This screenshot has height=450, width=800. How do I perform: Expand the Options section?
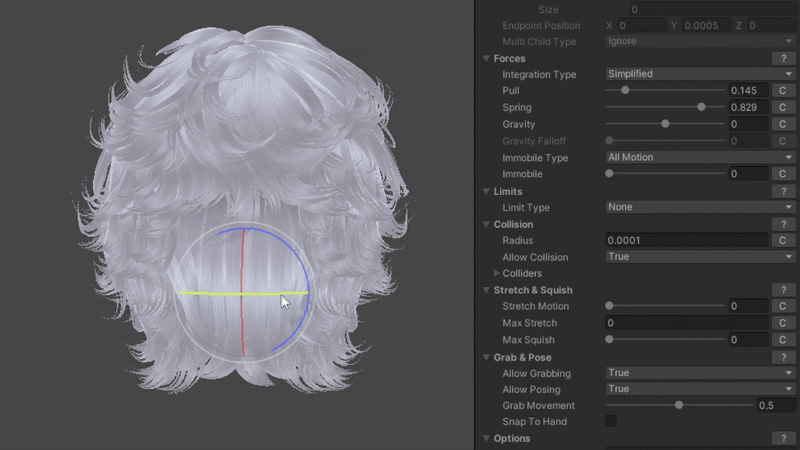(487, 439)
